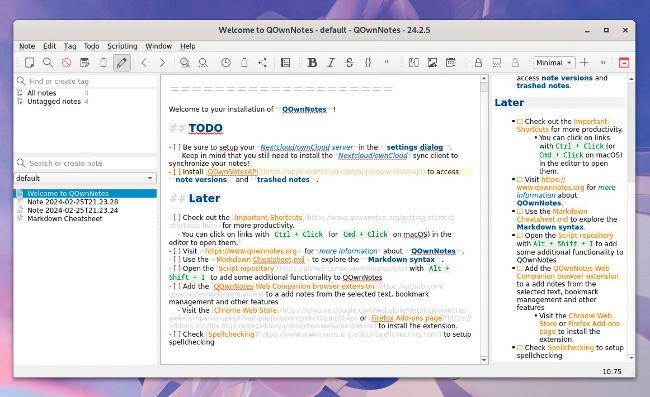Open Markdown Cheatsheet note in list
650x397 pixels.
(65, 218)
